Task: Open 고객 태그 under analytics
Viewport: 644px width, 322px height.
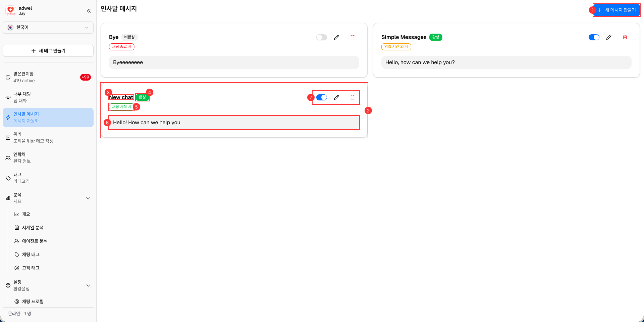Action: pyautogui.click(x=31, y=268)
